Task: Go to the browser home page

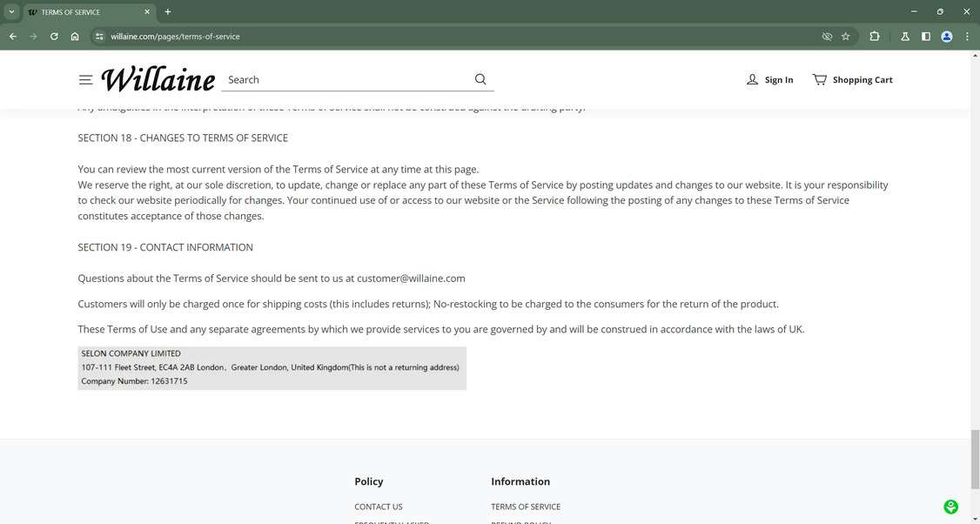Action: 75,37
